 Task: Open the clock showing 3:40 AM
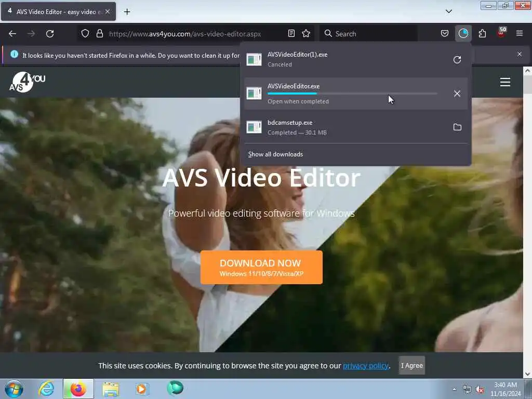pyautogui.click(x=506, y=389)
